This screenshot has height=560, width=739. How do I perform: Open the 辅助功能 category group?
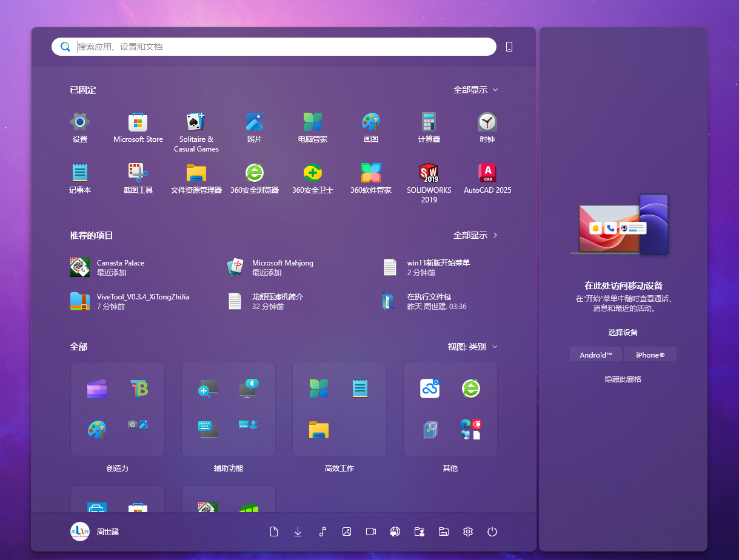click(229, 410)
